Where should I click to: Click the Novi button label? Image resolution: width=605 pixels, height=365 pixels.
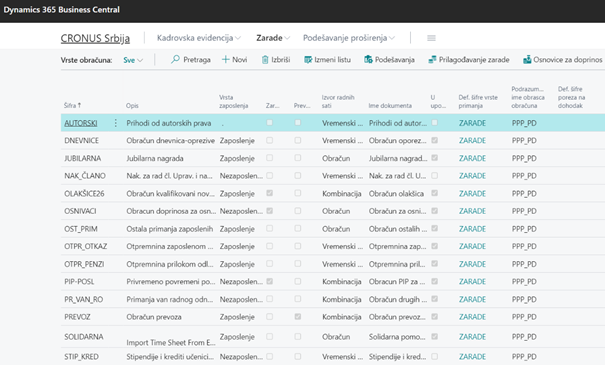[x=240, y=60]
